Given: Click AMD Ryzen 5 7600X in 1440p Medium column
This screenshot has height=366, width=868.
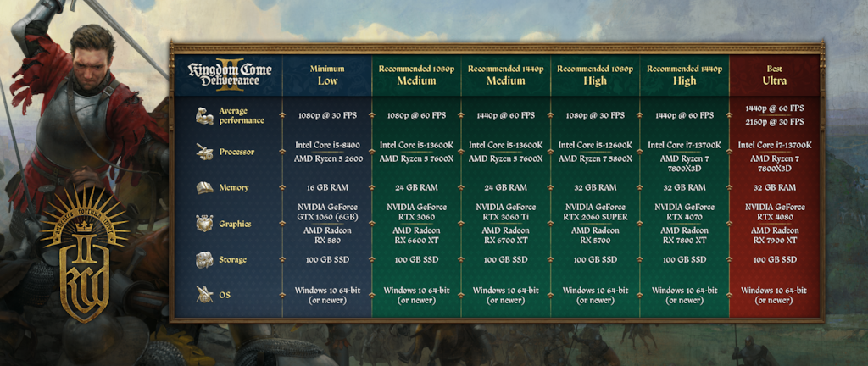Looking at the screenshot, I should point(505,158).
